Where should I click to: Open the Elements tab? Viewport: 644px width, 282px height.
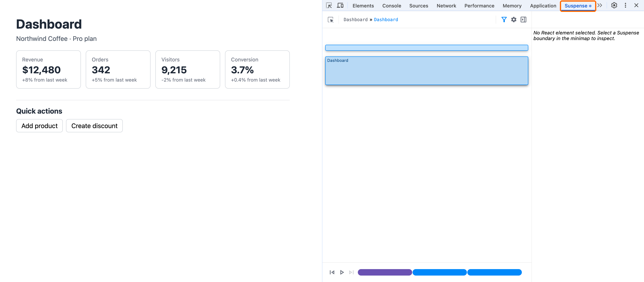(363, 5)
